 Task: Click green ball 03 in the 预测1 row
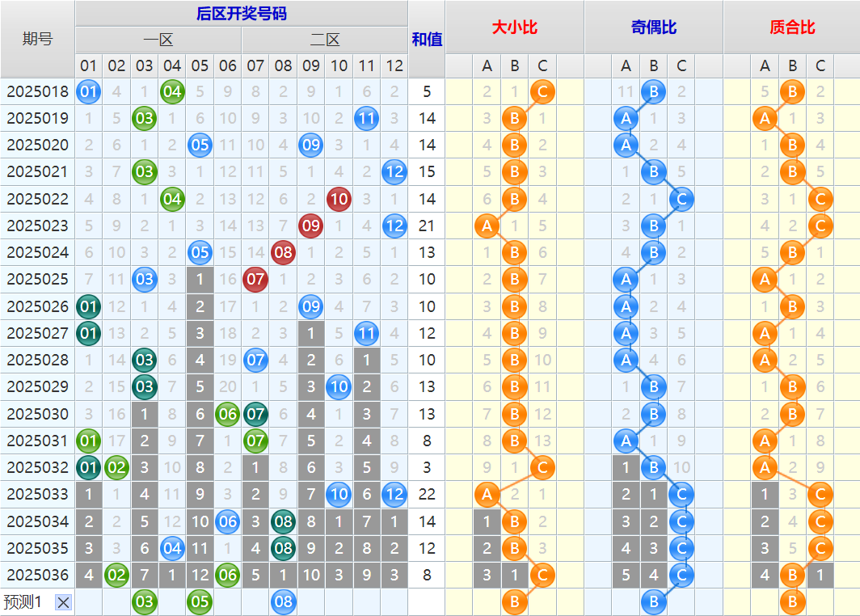click(x=144, y=601)
